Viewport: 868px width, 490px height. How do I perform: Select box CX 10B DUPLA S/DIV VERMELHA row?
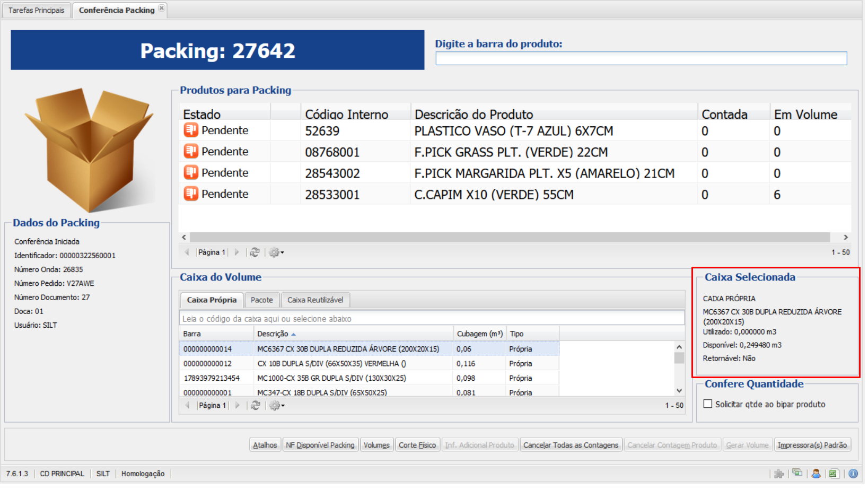pyautogui.click(x=369, y=364)
